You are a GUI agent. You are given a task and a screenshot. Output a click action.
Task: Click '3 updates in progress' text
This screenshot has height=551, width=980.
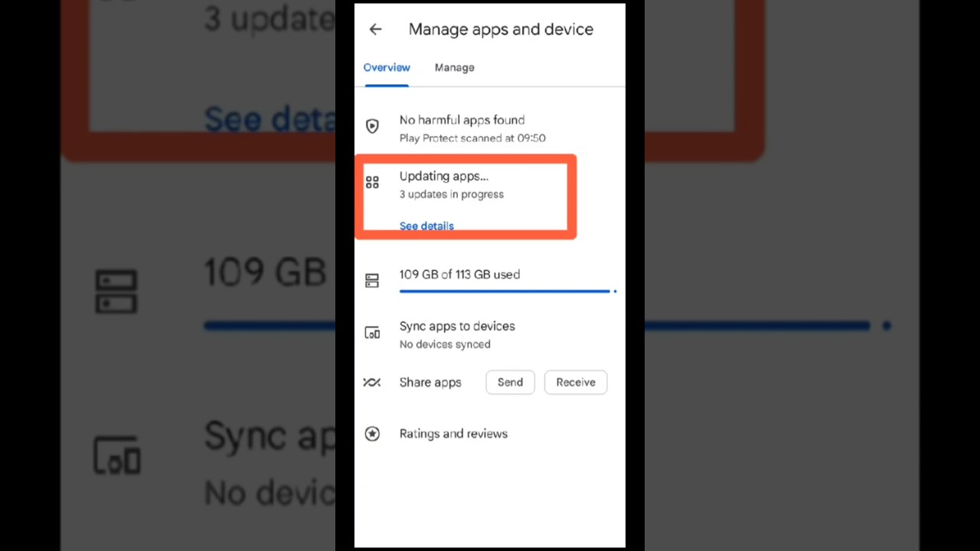[452, 194]
